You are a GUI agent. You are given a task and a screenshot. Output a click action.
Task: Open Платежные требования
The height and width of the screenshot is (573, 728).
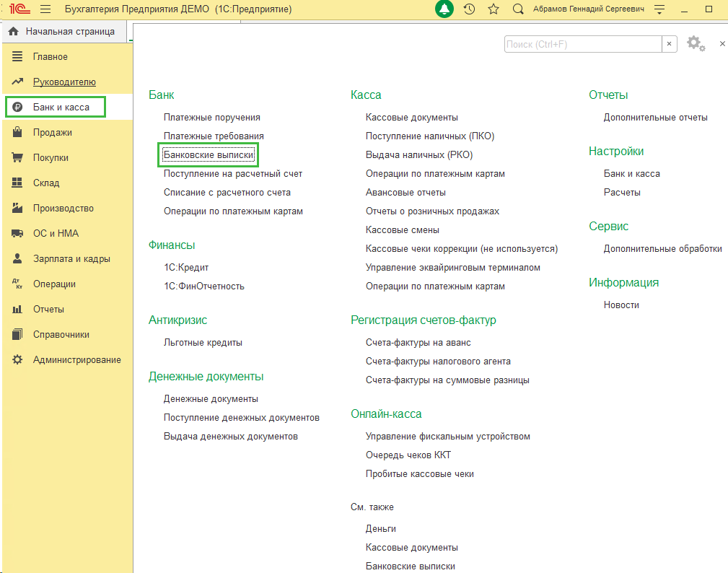tap(214, 136)
